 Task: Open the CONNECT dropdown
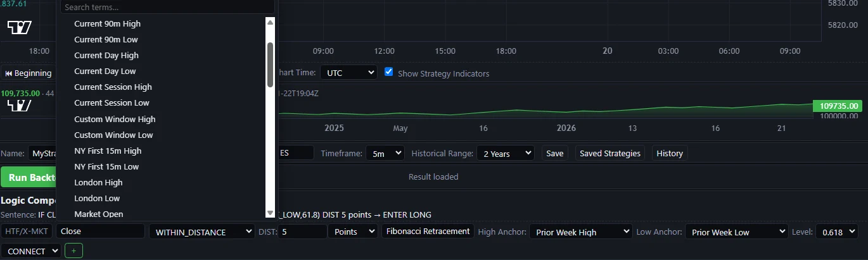point(30,251)
